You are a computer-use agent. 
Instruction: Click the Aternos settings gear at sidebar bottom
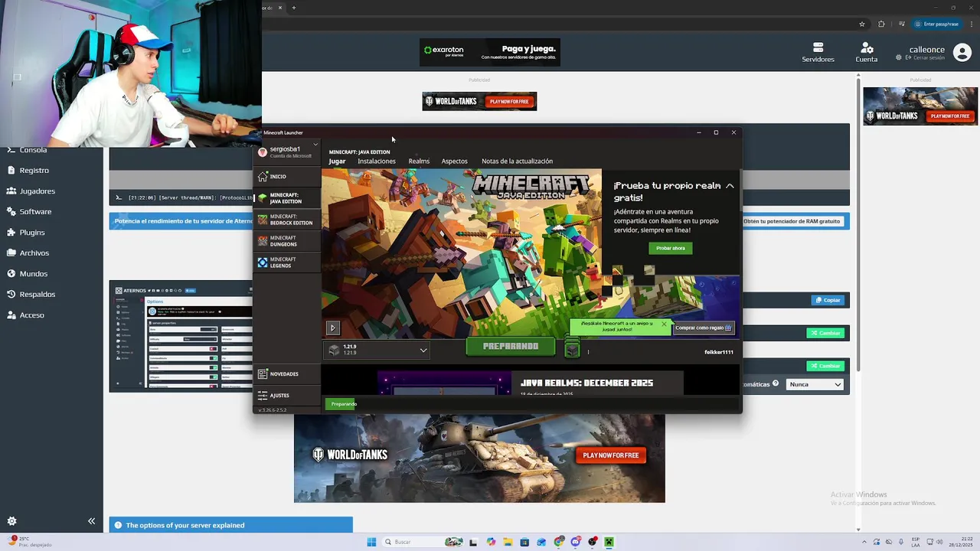pos(11,521)
